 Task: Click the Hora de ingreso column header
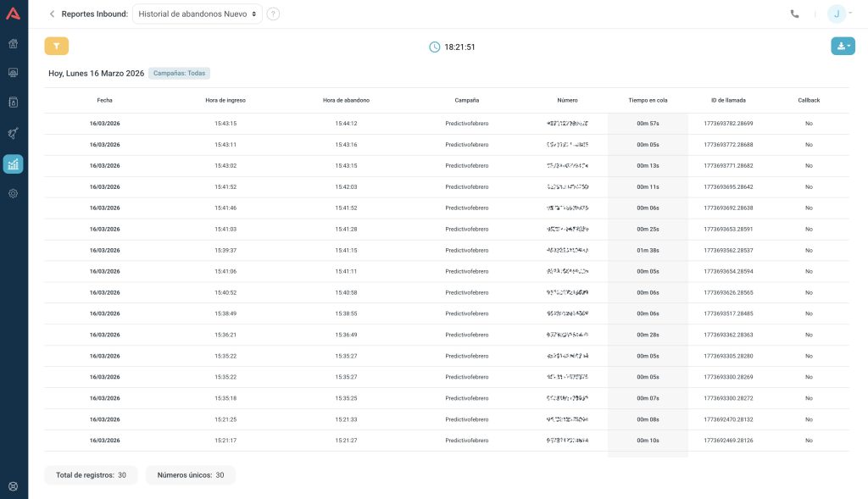pos(225,100)
